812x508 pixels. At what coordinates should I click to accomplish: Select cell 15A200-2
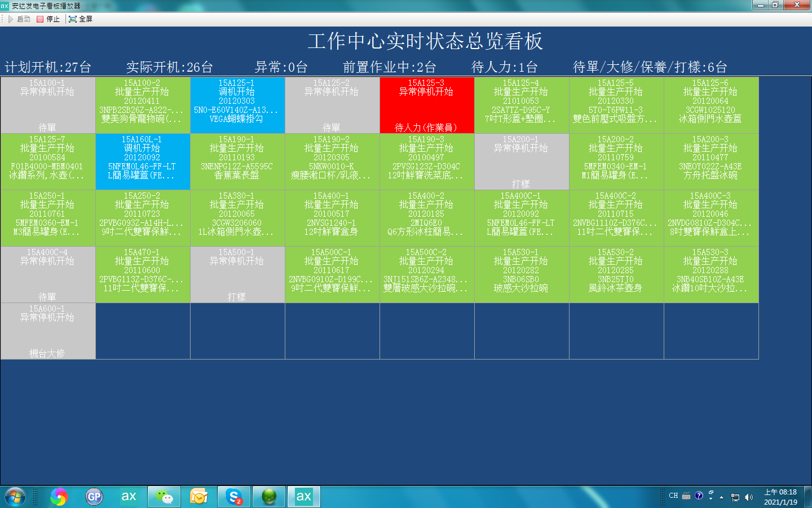(x=616, y=161)
